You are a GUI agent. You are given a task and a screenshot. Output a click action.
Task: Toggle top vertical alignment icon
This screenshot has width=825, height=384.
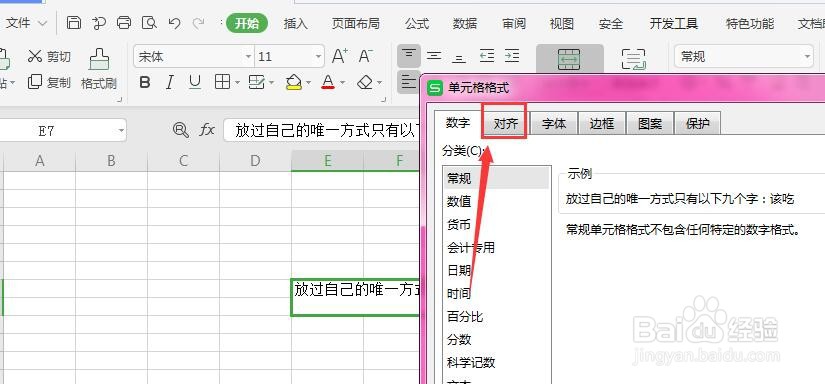pyautogui.click(x=409, y=56)
